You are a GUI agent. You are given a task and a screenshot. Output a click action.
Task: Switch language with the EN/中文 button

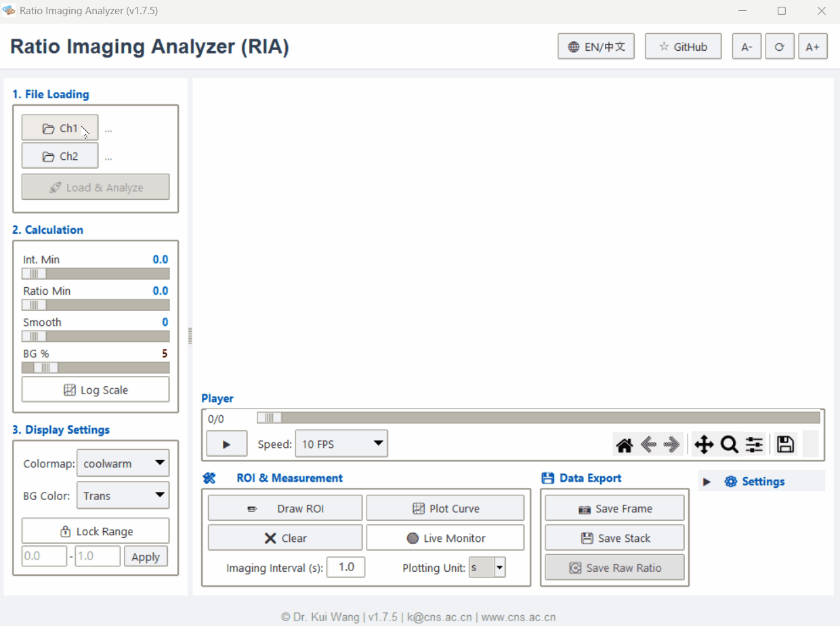pos(595,46)
